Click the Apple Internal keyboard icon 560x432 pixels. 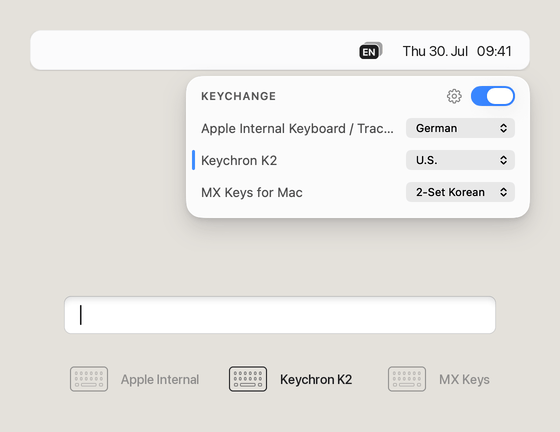pyautogui.click(x=89, y=379)
